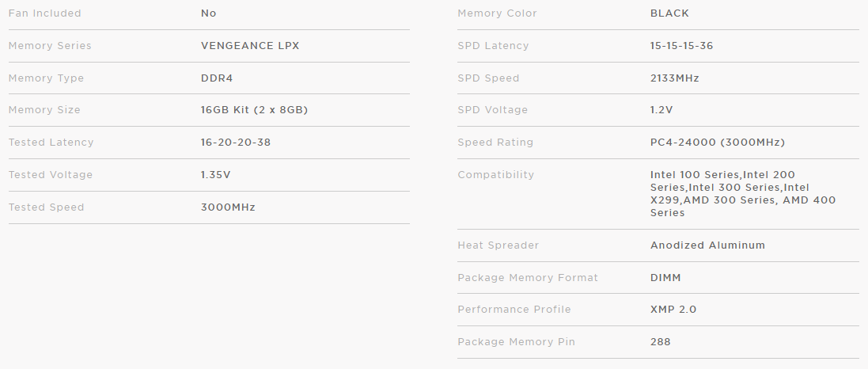
Task: Select the Anodized Aluminum heat spreader value
Action: [707, 245]
